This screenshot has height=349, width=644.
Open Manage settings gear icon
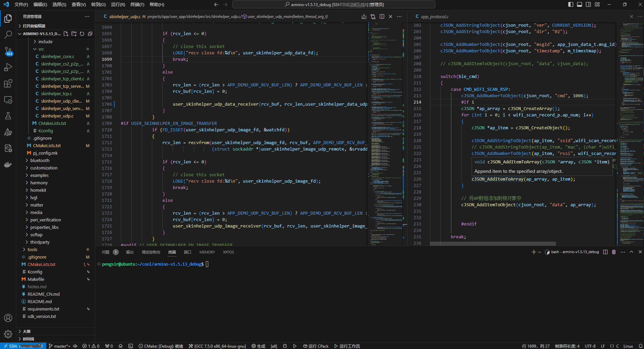(x=8, y=334)
